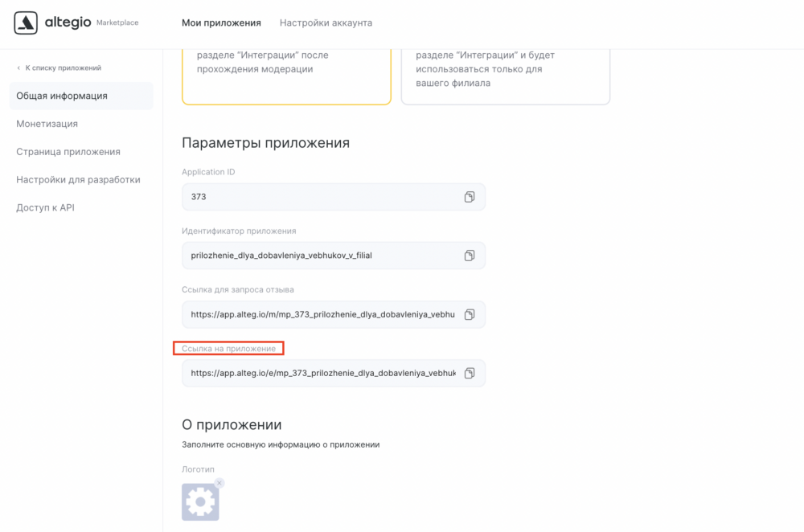Copy the Ссылка на приложение link
804x532 pixels.
point(470,373)
